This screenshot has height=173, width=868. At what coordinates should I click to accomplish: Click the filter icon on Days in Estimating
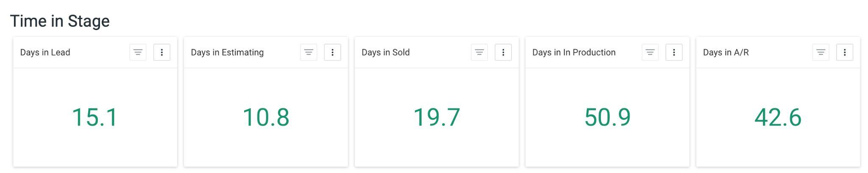(x=309, y=52)
